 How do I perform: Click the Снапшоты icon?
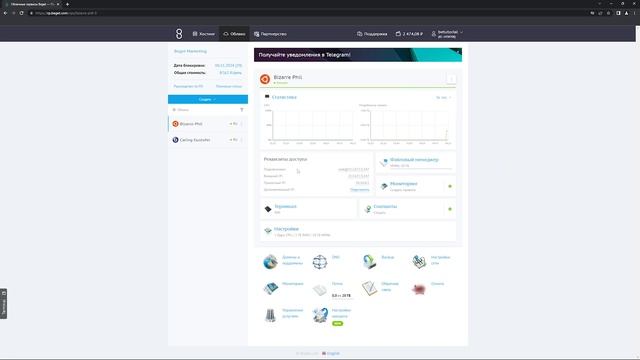(x=367, y=209)
